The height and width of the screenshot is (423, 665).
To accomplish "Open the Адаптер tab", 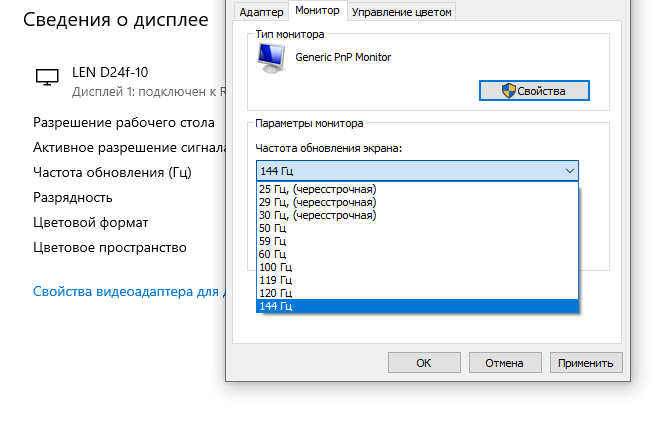I will pos(261,12).
